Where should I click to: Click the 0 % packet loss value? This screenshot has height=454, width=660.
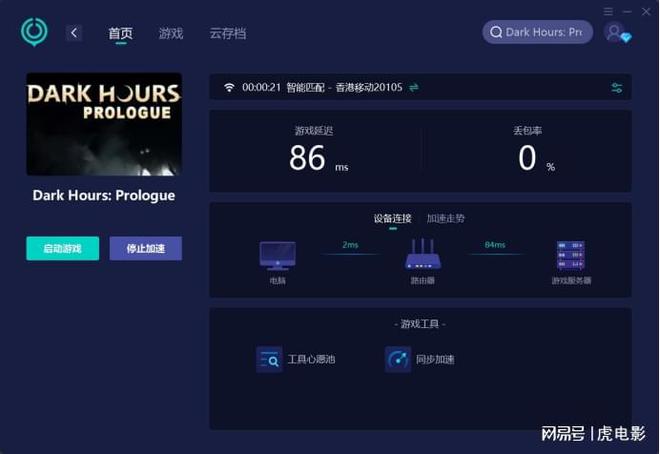pyautogui.click(x=536, y=158)
